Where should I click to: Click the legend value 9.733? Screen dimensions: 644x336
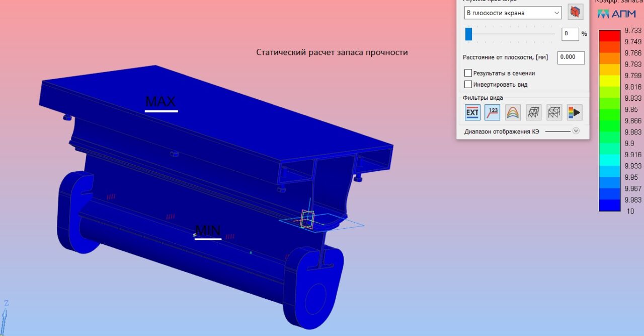coord(633,30)
